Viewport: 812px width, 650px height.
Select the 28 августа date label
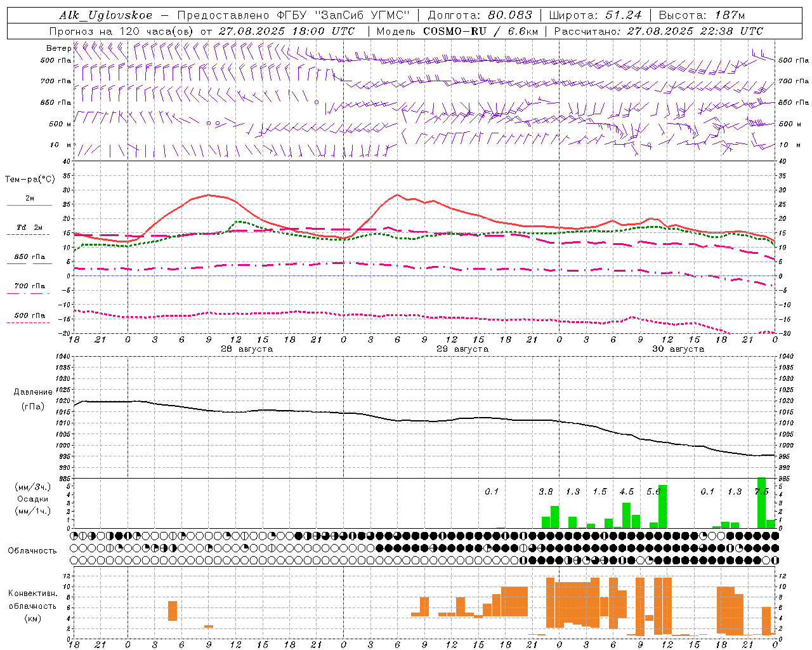(x=247, y=349)
